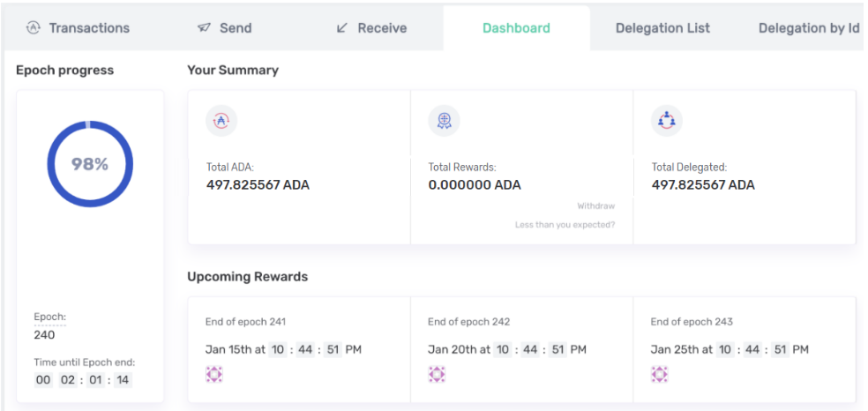868x411 pixels.
Task: Open the Delegation by Id tab
Action: [809, 27]
